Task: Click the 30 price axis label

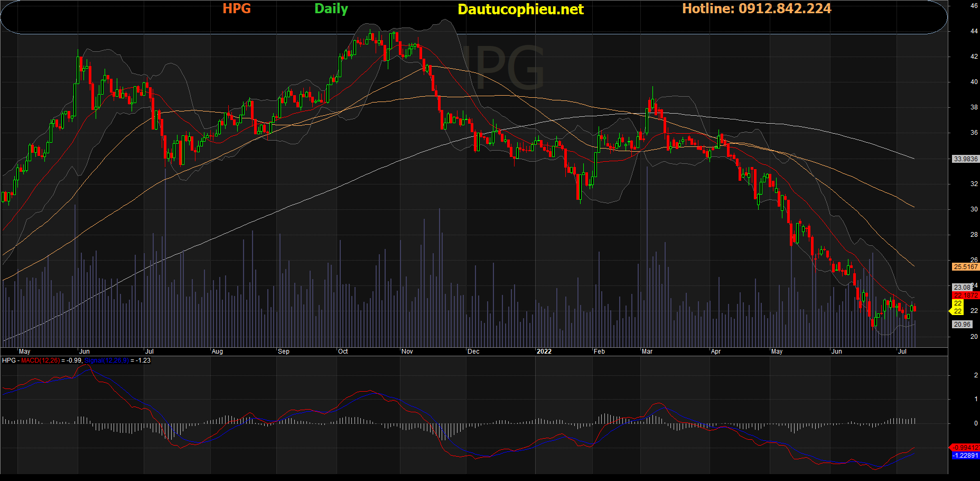Action: pyautogui.click(x=974, y=209)
